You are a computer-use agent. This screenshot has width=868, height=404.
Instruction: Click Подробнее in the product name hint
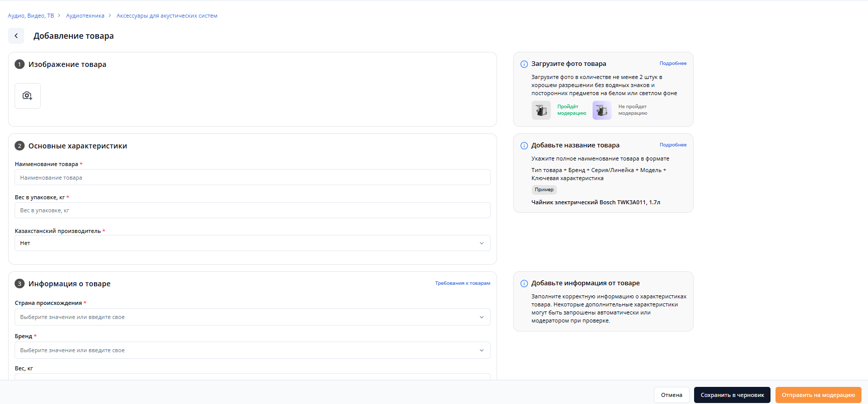(673, 145)
